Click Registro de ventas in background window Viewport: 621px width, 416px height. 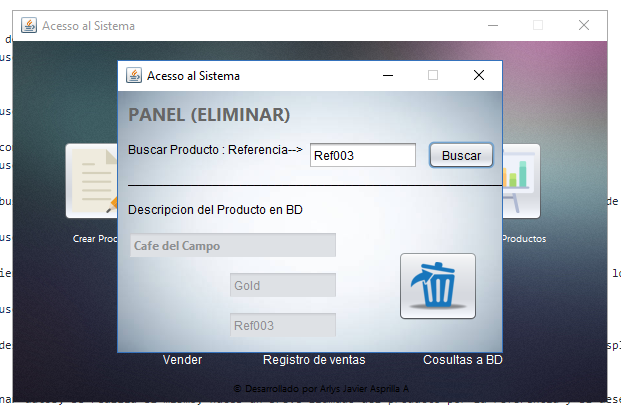[x=314, y=360]
